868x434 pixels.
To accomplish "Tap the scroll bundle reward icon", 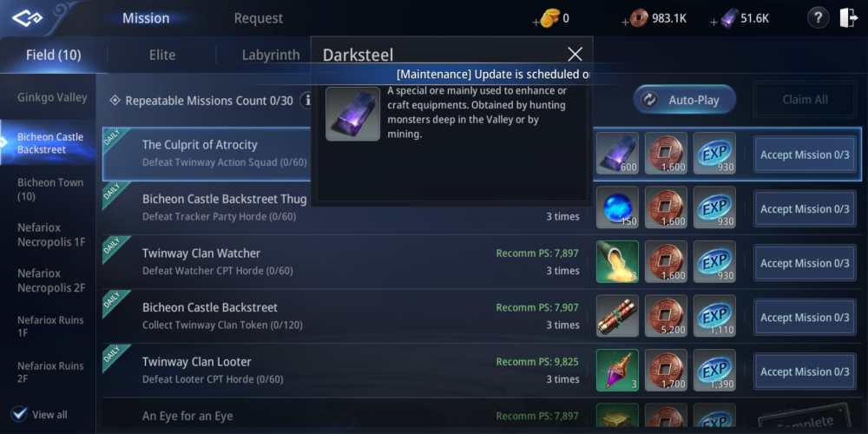I will point(617,316).
